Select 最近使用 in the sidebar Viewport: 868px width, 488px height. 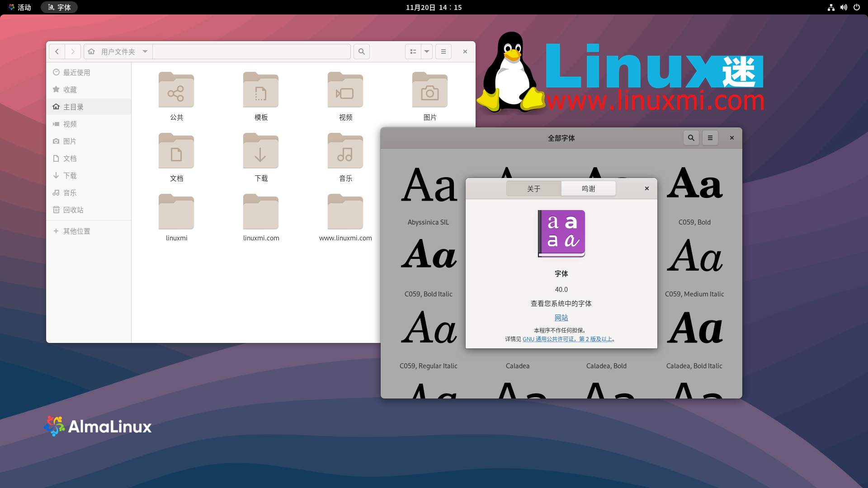[x=89, y=72]
